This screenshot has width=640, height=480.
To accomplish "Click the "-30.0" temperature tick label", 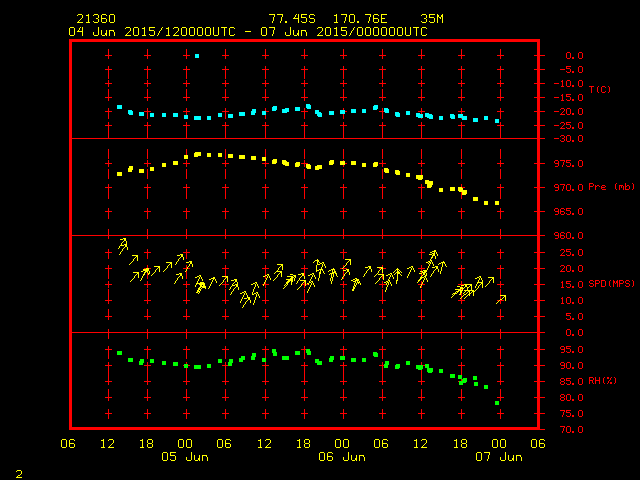I will click(569, 139).
